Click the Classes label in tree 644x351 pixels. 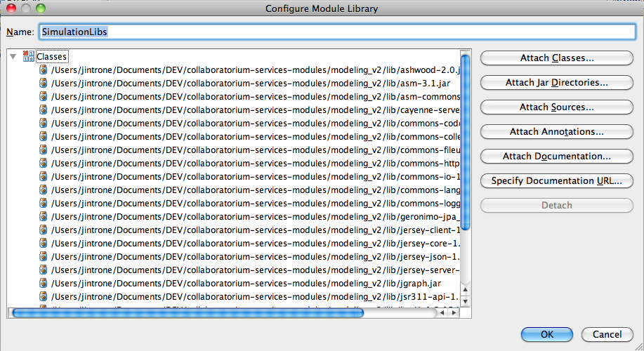tap(52, 57)
